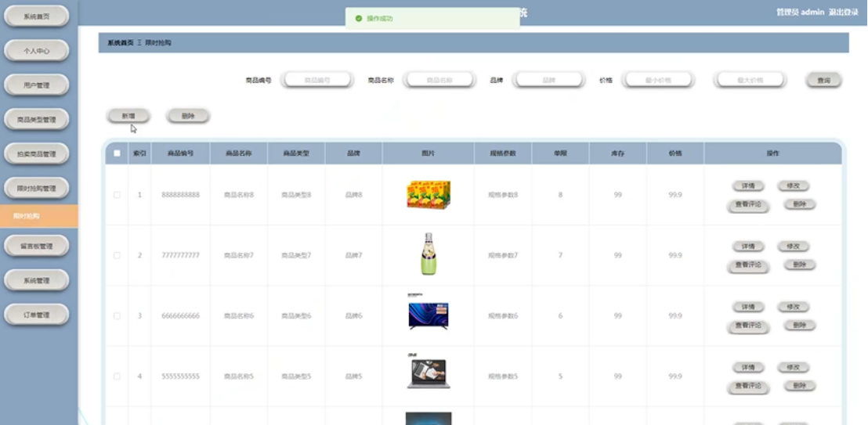
Task: Click the 价格 column header
Action: [675, 153]
